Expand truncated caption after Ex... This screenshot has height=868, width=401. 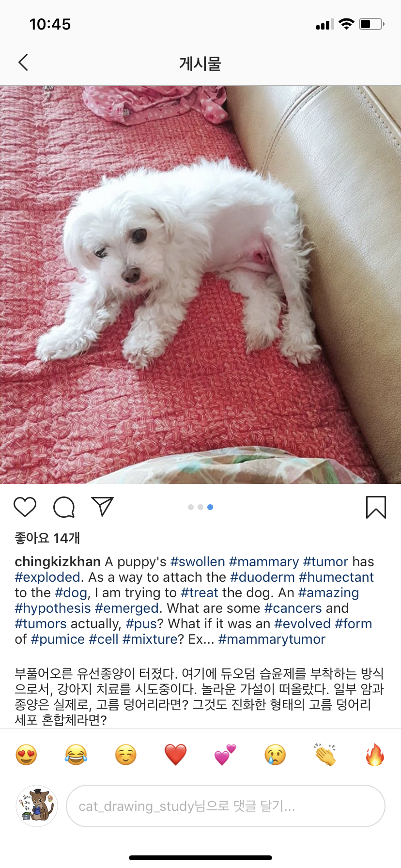coord(201,639)
